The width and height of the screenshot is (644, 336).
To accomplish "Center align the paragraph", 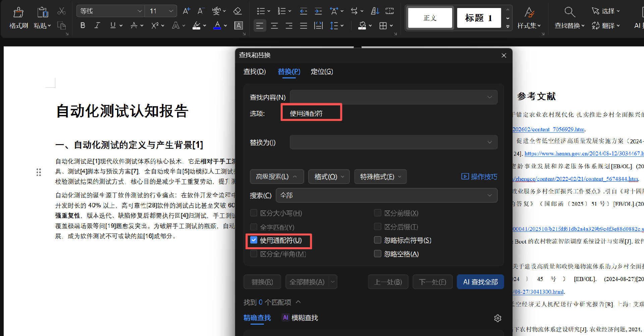I will 274,25.
